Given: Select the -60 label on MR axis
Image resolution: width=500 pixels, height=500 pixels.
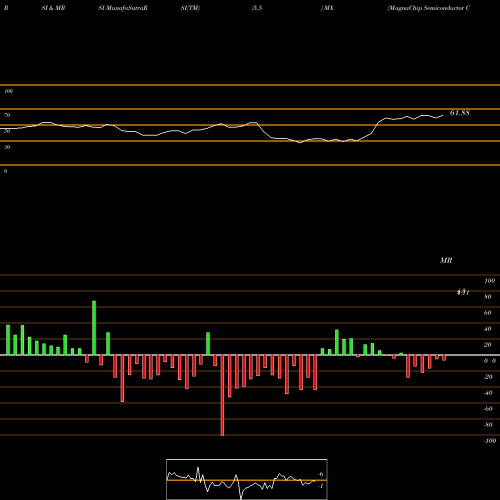Looking at the screenshot, I should [488, 409].
